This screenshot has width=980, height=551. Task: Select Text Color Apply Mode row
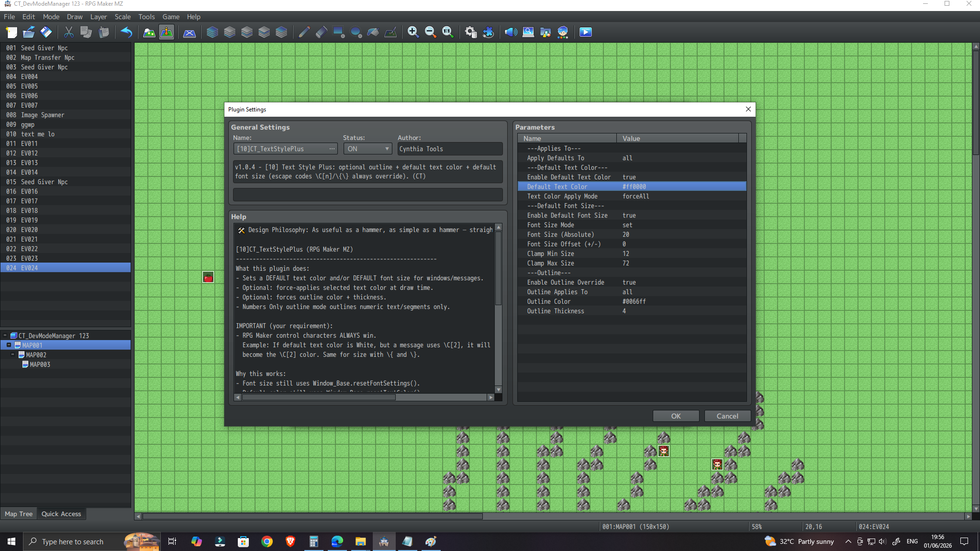pos(632,196)
